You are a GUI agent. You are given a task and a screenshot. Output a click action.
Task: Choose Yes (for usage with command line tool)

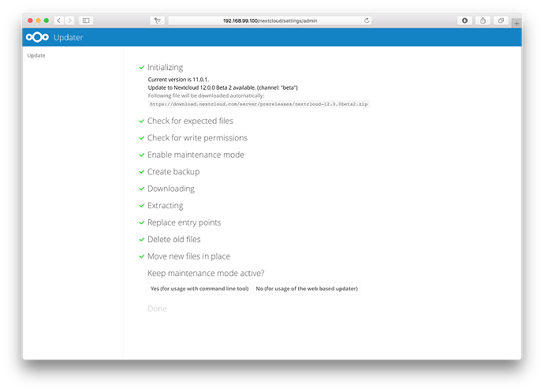199,289
